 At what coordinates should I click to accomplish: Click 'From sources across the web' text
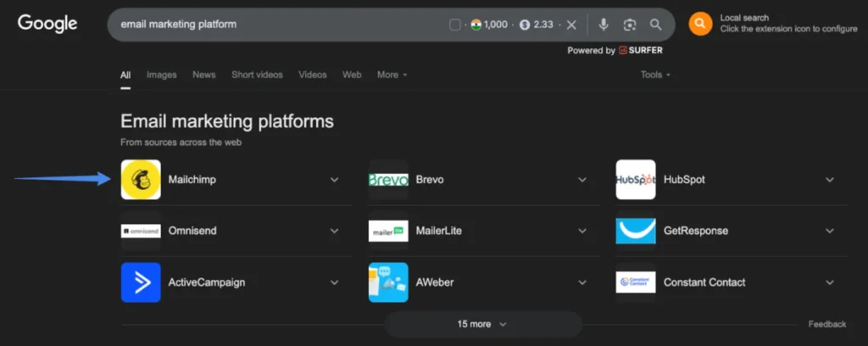click(x=181, y=142)
